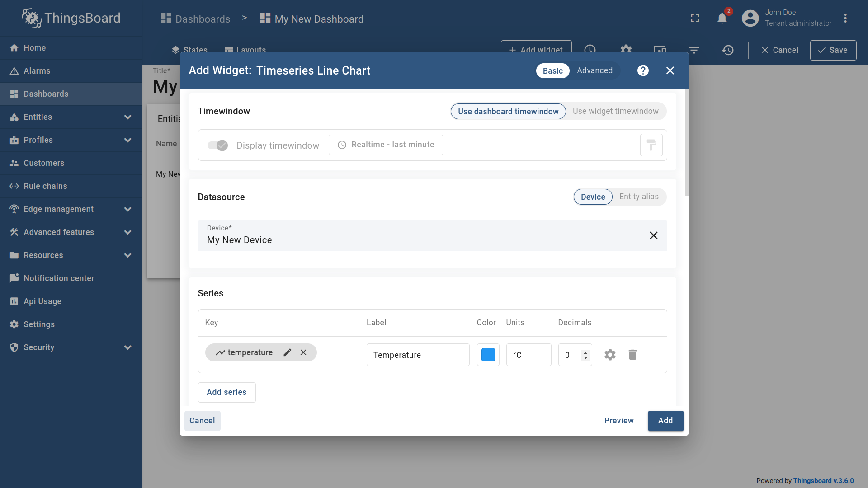Switch datasource to Entity alias
The image size is (868, 488).
(x=639, y=197)
